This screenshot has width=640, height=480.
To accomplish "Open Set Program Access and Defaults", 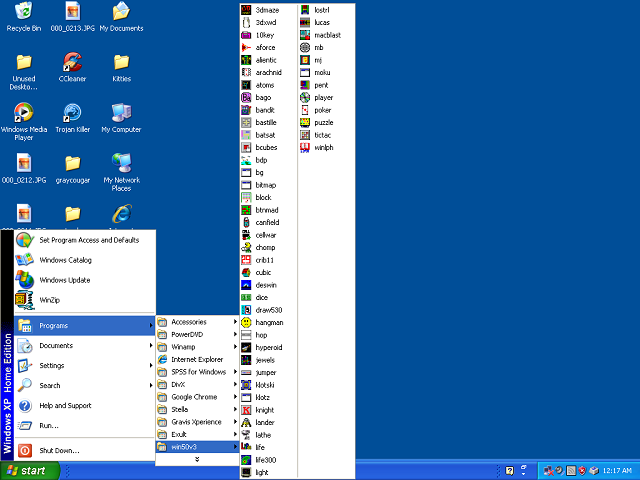I will pyautogui.click(x=84, y=240).
